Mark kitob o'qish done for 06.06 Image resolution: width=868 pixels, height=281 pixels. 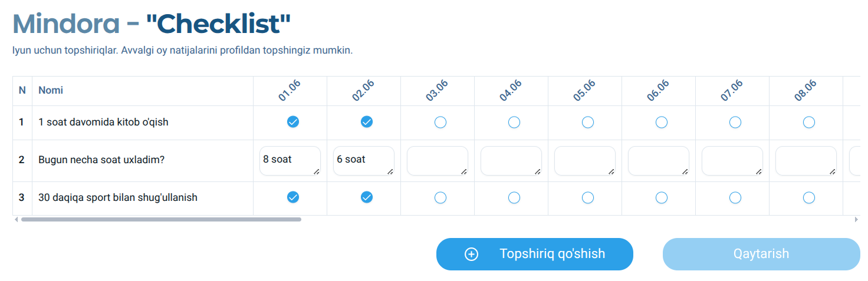[662, 122]
